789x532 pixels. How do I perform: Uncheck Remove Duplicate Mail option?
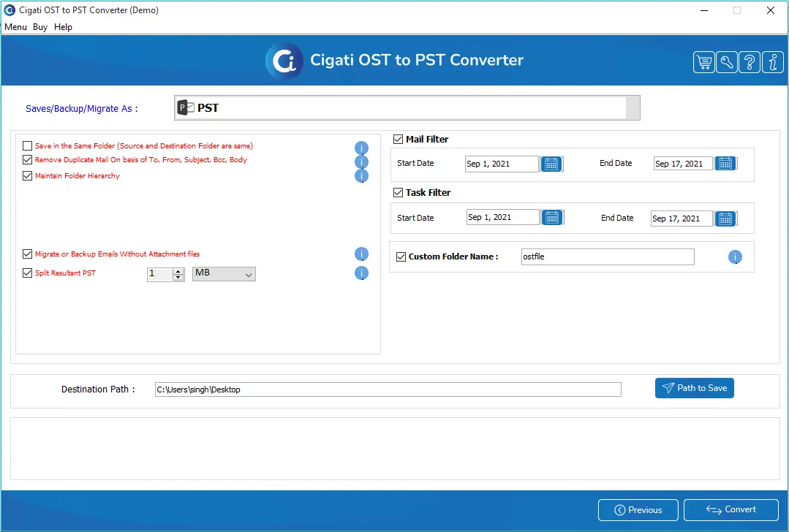(x=28, y=160)
